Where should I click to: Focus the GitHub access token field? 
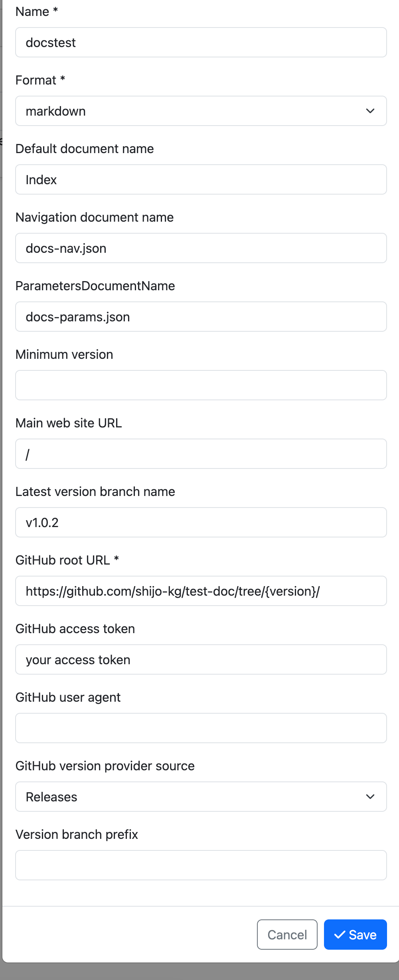(201, 659)
